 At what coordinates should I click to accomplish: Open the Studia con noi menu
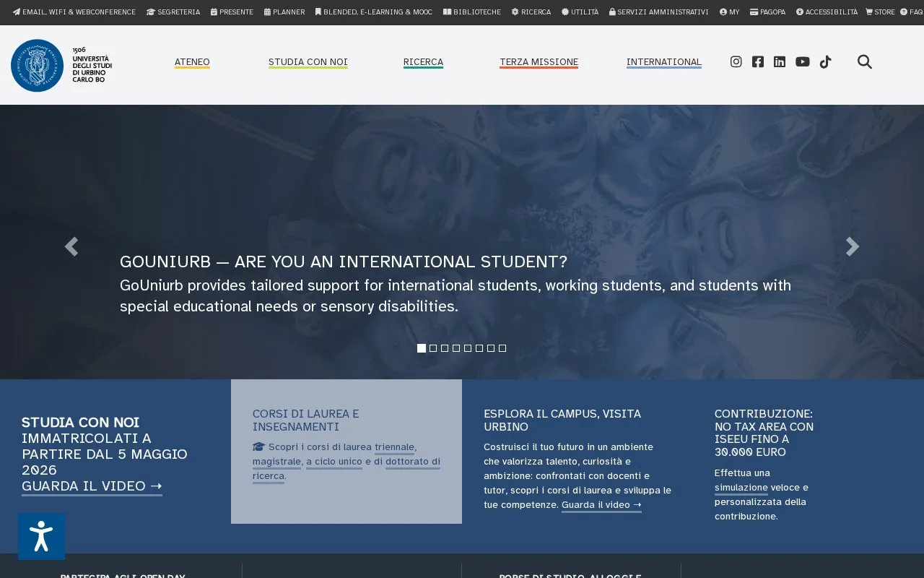pos(308,62)
